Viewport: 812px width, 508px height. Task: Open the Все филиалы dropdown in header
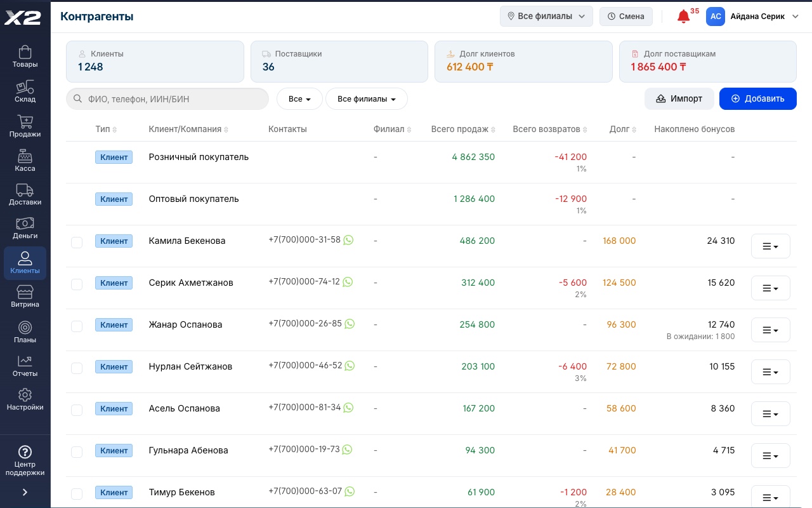(x=546, y=17)
